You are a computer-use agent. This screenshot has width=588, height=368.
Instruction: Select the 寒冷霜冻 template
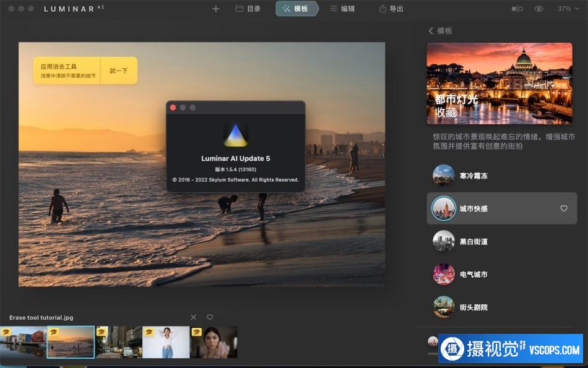point(502,176)
